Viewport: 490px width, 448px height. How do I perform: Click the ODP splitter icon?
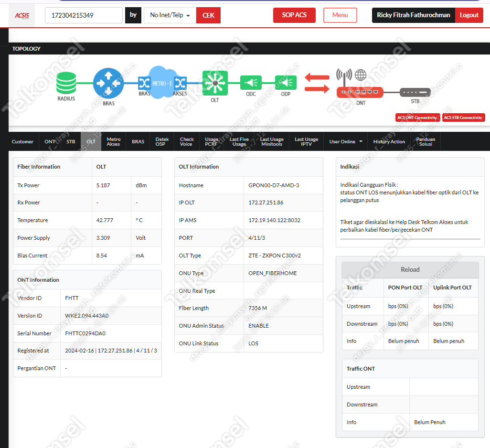click(x=286, y=83)
